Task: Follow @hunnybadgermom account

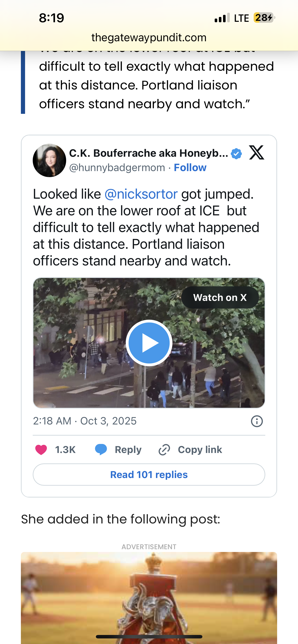Action: pos(190,168)
